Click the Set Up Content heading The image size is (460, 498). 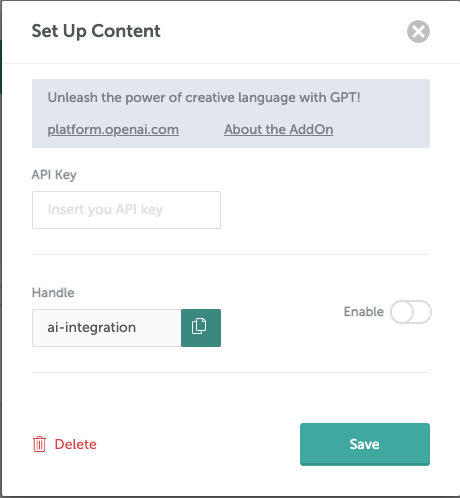coord(96,31)
